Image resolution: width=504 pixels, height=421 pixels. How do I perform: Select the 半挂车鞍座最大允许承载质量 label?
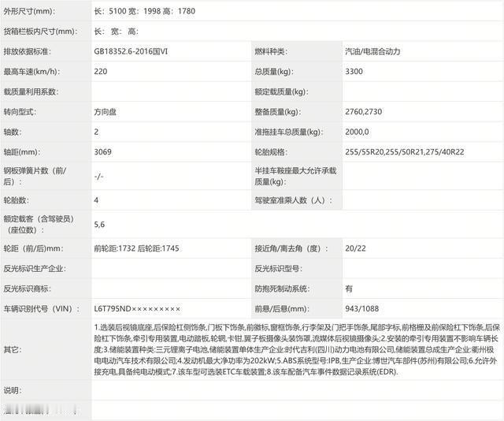click(296, 176)
